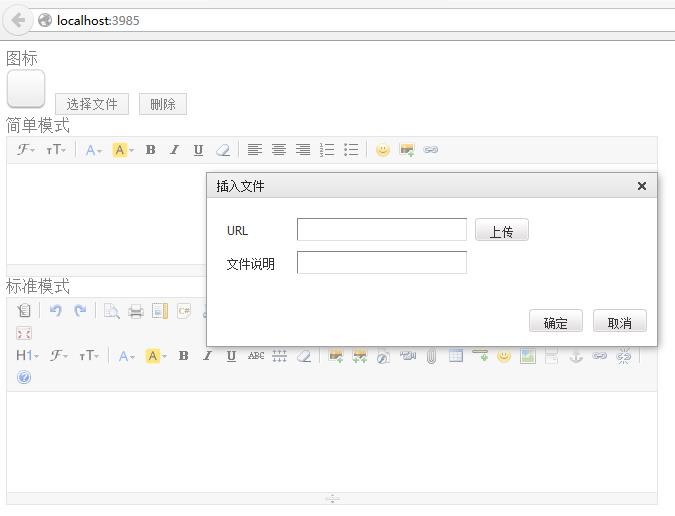Toggle underline in simple editor toolbar
This screenshot has height=516, width=675.
pos(198,150)
